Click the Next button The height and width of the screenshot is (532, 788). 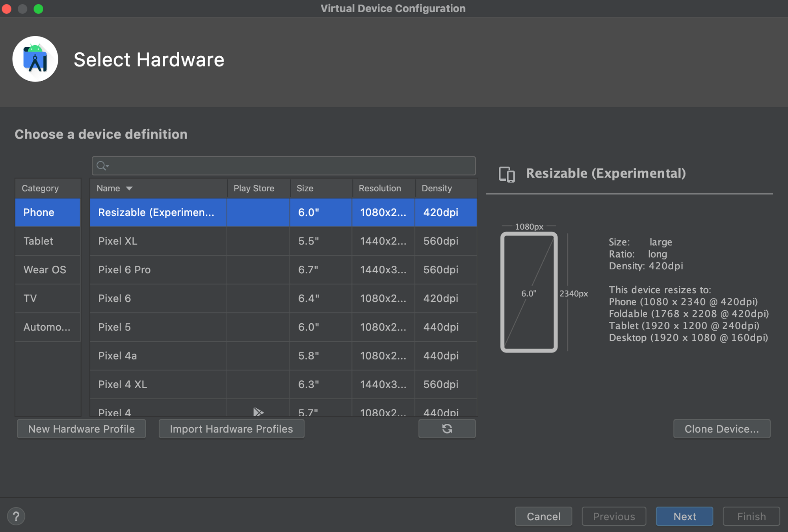tap(684, 516)
